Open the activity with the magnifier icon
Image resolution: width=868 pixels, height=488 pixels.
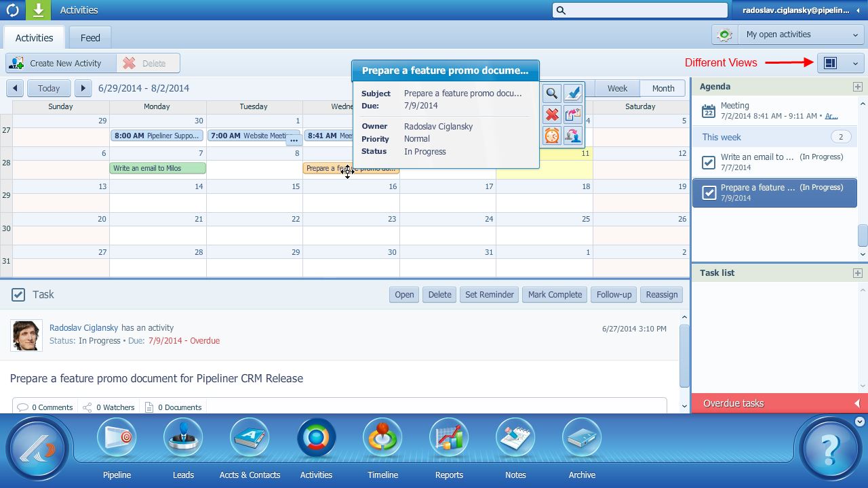[551, 93]
